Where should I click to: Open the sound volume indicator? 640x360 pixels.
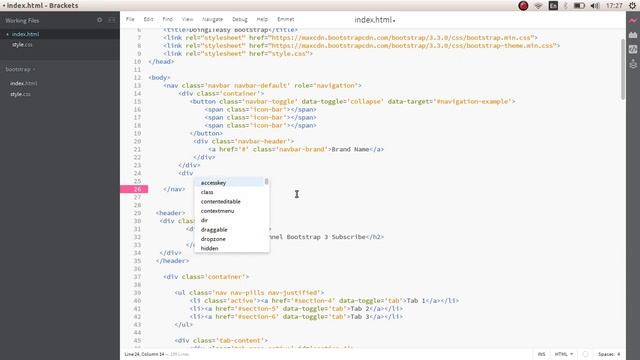595,6
